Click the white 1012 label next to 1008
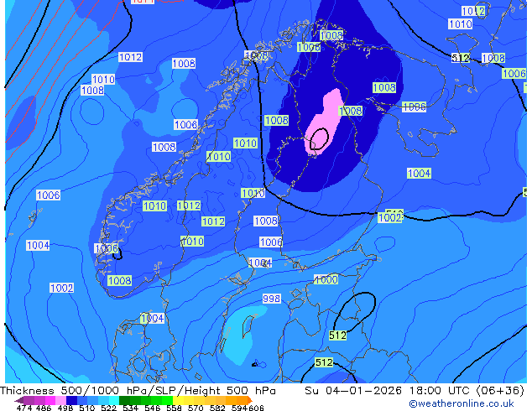Viewport: 532px width, 411px height. (x=130, y=57)
